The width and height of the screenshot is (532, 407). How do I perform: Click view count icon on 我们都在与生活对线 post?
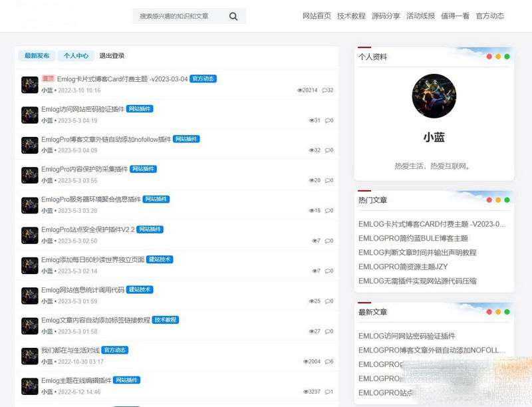[x=306, y=362]
